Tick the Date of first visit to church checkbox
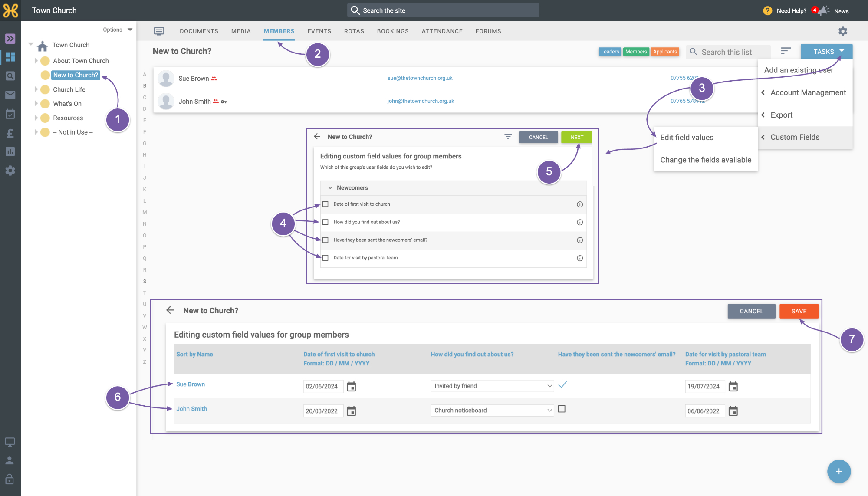Screen dimensions: 868x496 point(325,204)
